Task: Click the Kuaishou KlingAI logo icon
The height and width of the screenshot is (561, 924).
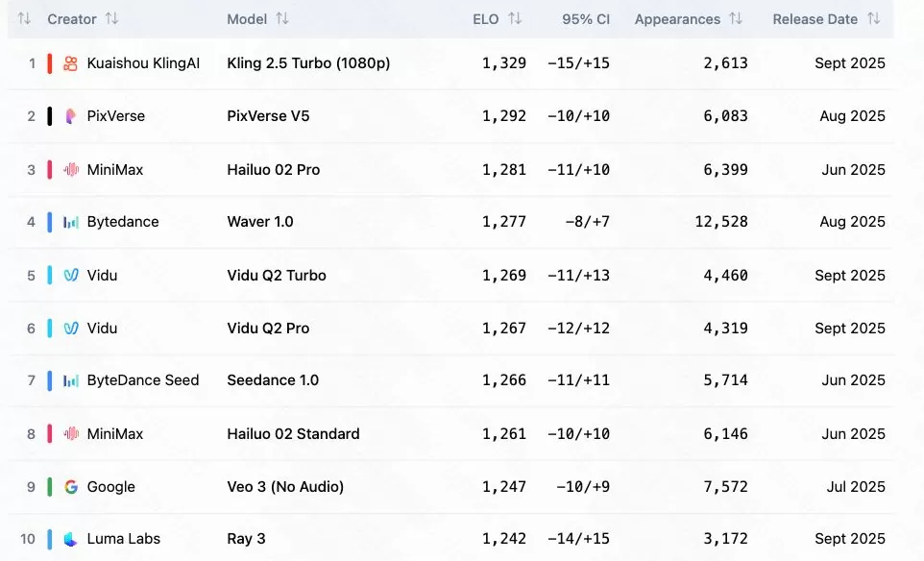Action: (x=70, y=63)
